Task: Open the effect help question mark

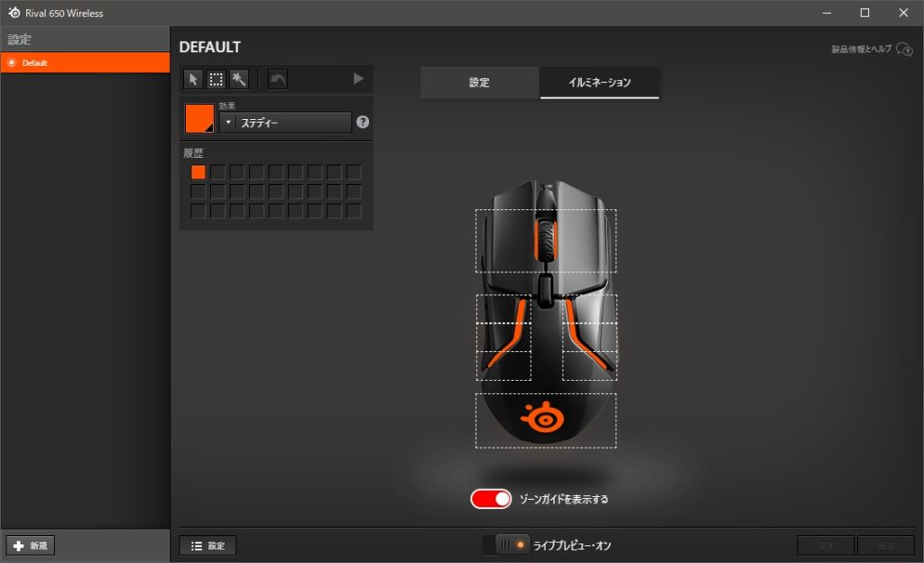Action: [x=363, y=122]
